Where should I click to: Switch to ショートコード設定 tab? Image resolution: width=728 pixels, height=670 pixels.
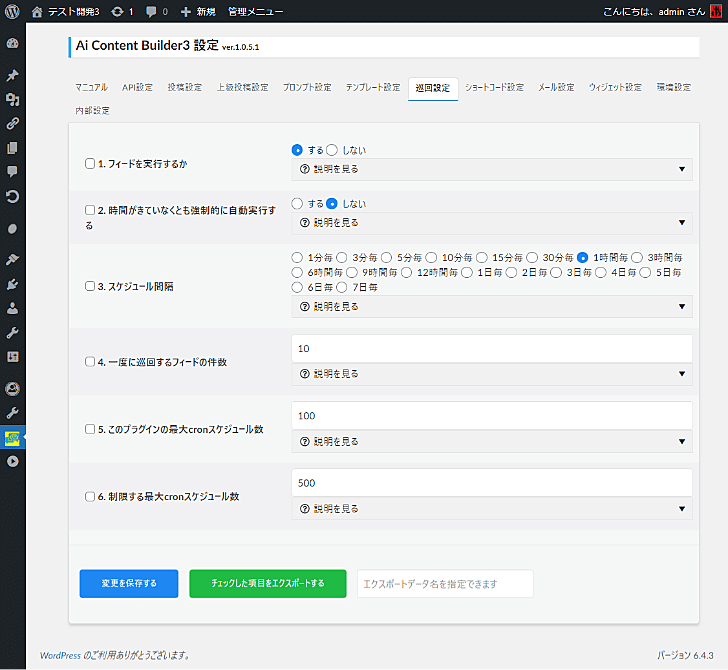(494, 87)
